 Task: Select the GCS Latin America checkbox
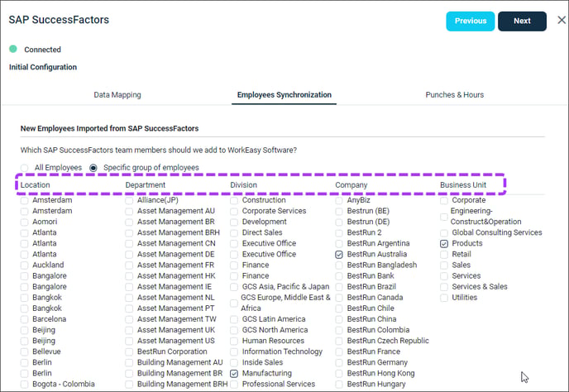coord(234,319)
